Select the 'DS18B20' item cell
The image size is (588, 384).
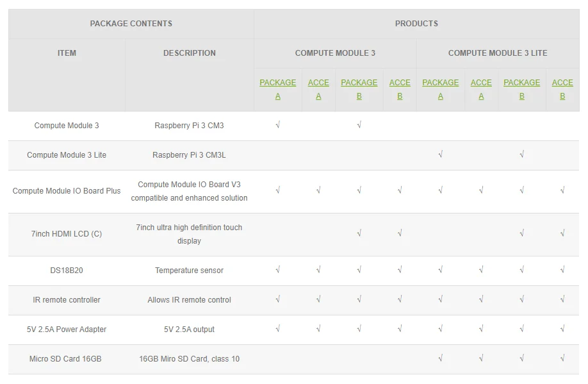click(x=67, y=271)
